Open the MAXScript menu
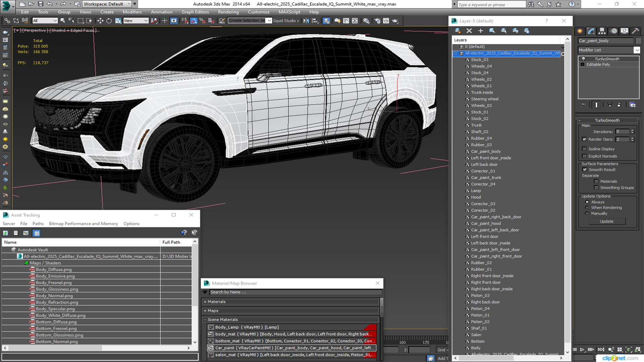This screenshot has width=644, height=362. [289, 12]
